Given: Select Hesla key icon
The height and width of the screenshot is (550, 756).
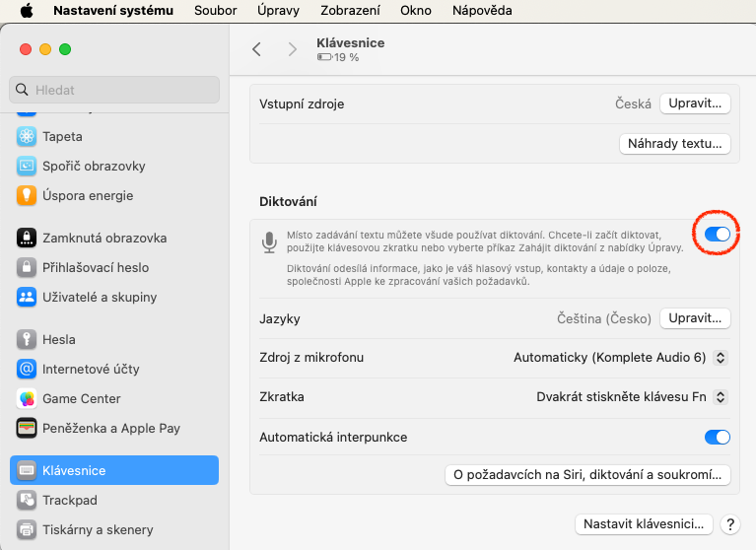Looking at the screenshot, I should click(x=27, y=339).
